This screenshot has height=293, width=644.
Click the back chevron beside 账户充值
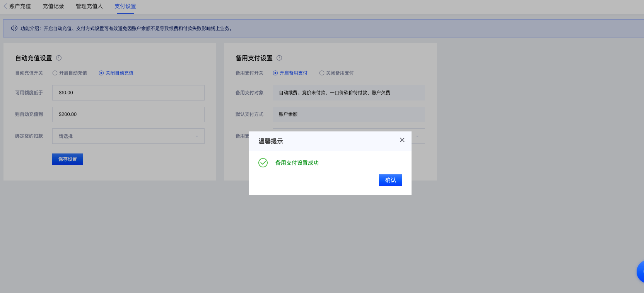[x=5, y=6]
